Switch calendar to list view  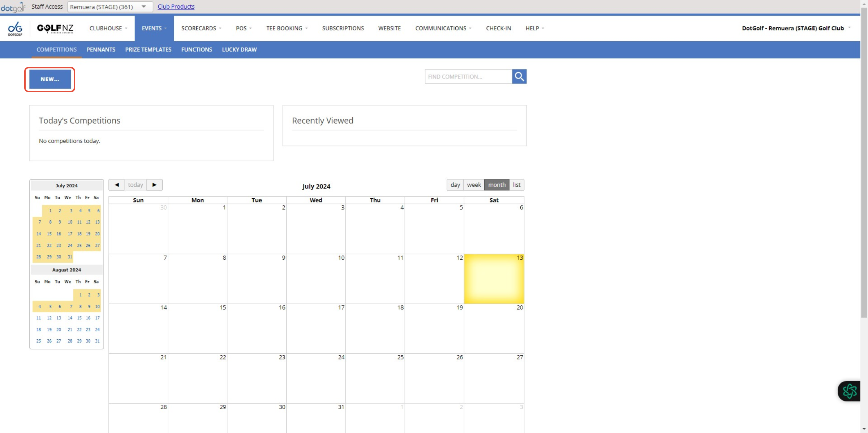(516, 185)
